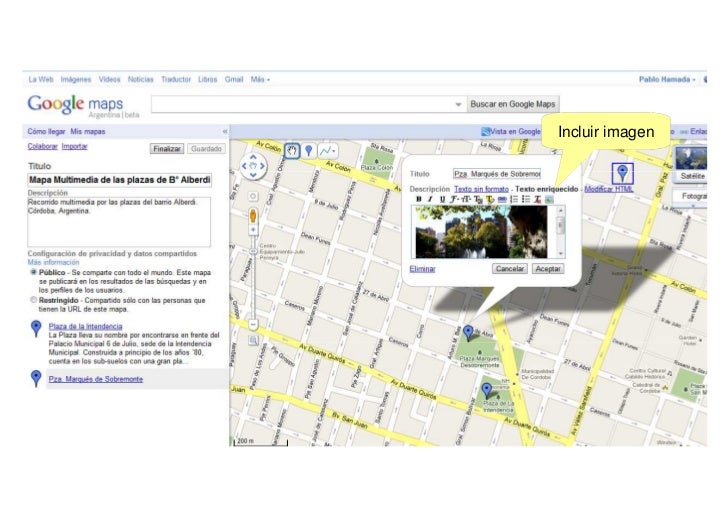The image size is (728, 515).
Task: Change placemark icon in info window
Action: coord(622,173)
